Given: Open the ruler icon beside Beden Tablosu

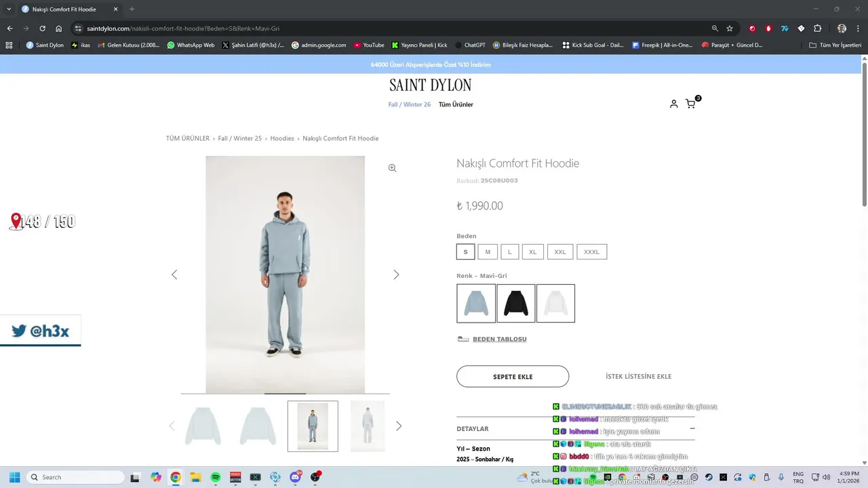Looking at the screenshot, I should point(463,339).
